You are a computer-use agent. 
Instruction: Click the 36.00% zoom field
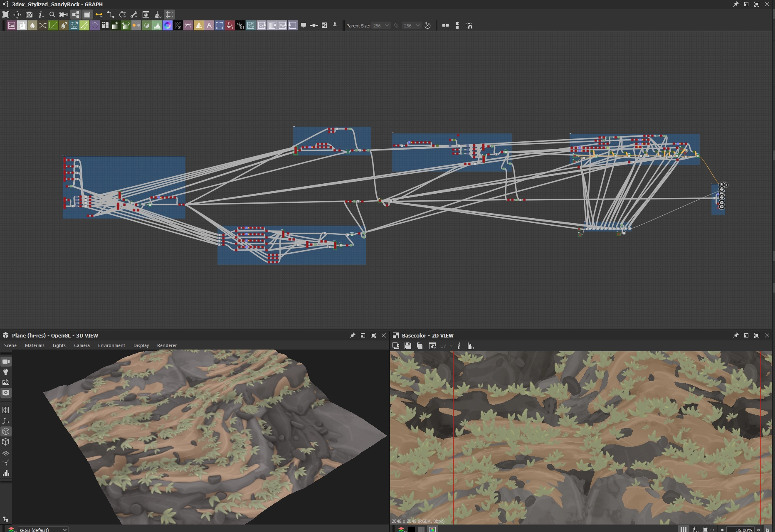coord(741,530)
